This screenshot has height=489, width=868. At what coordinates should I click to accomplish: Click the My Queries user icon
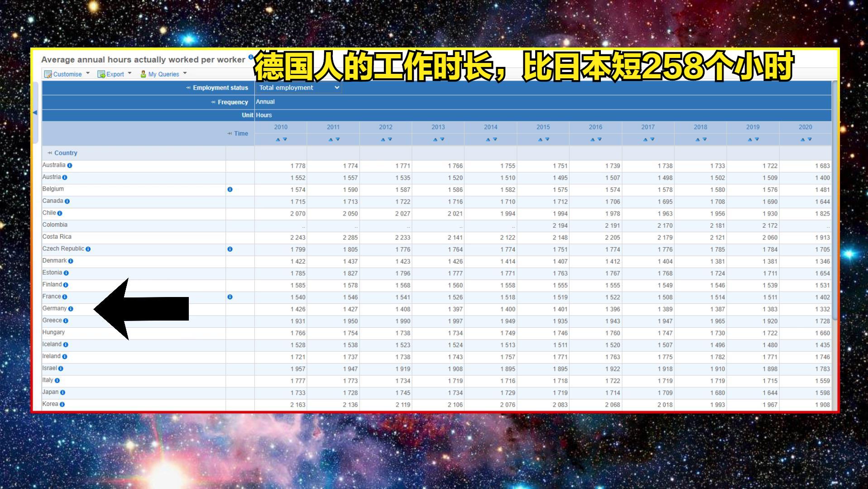[x=143, y=74]
